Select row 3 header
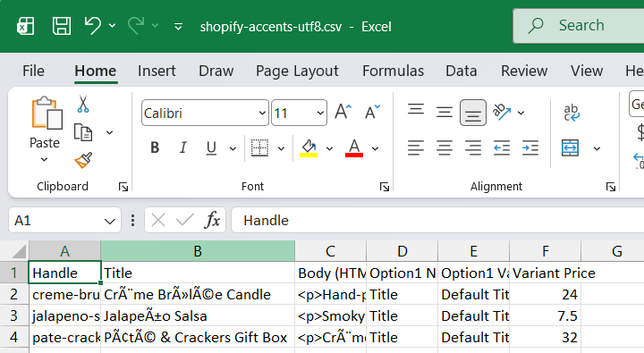The height and width of the screenshot is (353, 644). click(14, 315)
